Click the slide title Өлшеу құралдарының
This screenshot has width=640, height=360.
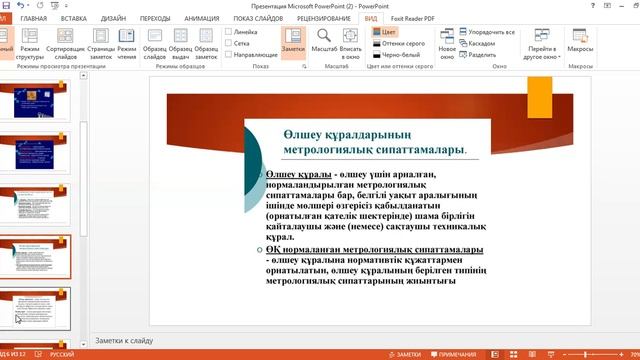click(374, 142)
